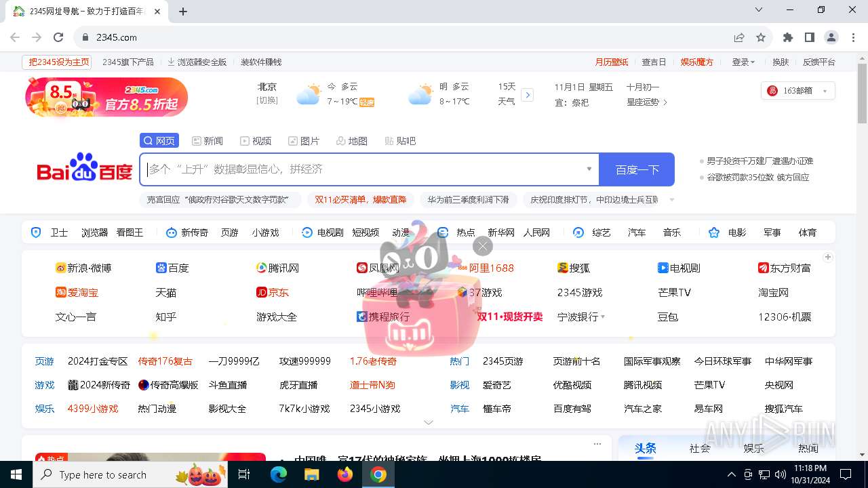Select the 图片 search tab
Viewport: 868px width, 488px height.
[304, 140]
